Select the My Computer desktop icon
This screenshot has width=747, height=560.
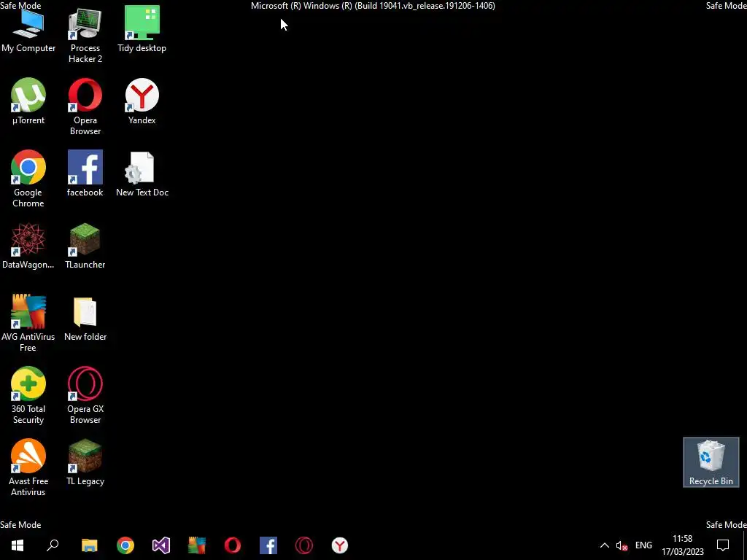(28, 31)
